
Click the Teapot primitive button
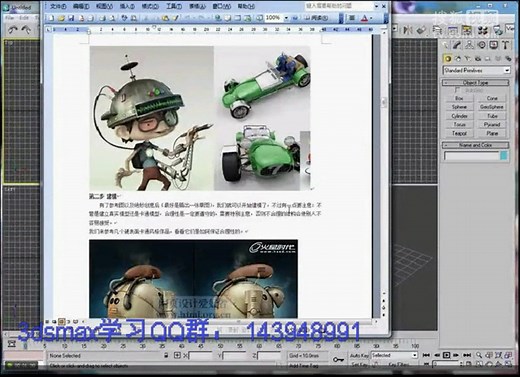[459, 133]
